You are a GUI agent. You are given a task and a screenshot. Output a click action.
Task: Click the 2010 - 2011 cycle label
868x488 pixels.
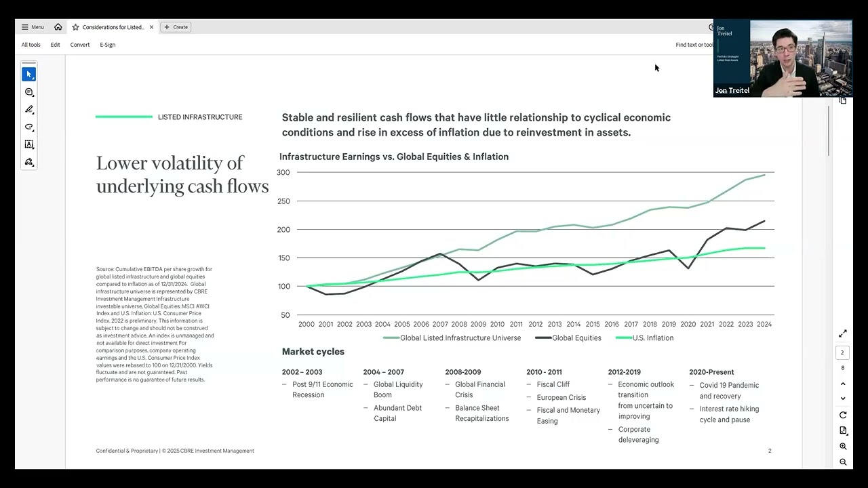[544, 372]
